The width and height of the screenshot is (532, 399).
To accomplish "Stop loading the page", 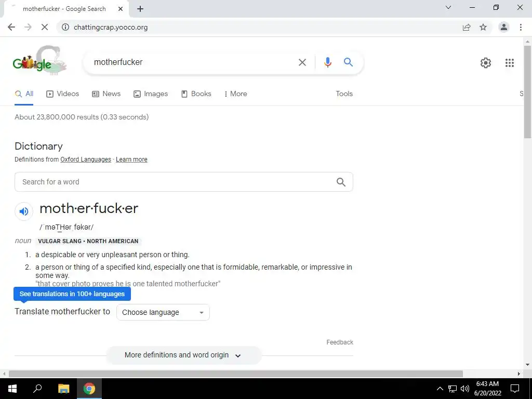I will pyautogui.click(x=45, y=27).
